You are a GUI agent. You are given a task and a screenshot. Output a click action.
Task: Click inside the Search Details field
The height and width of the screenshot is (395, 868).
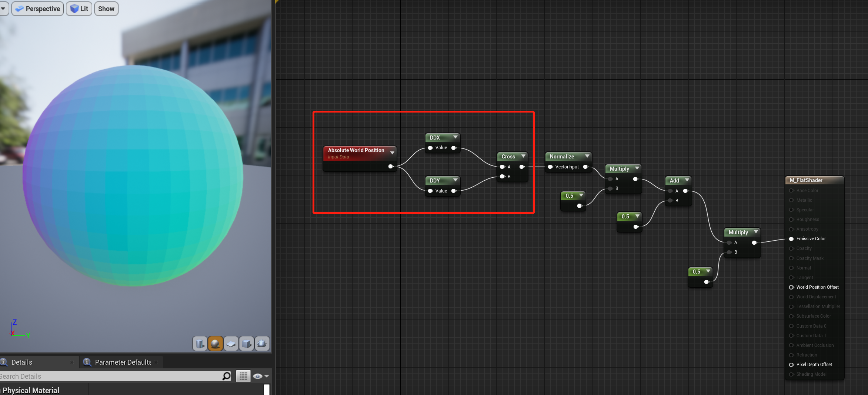[111, 376]
